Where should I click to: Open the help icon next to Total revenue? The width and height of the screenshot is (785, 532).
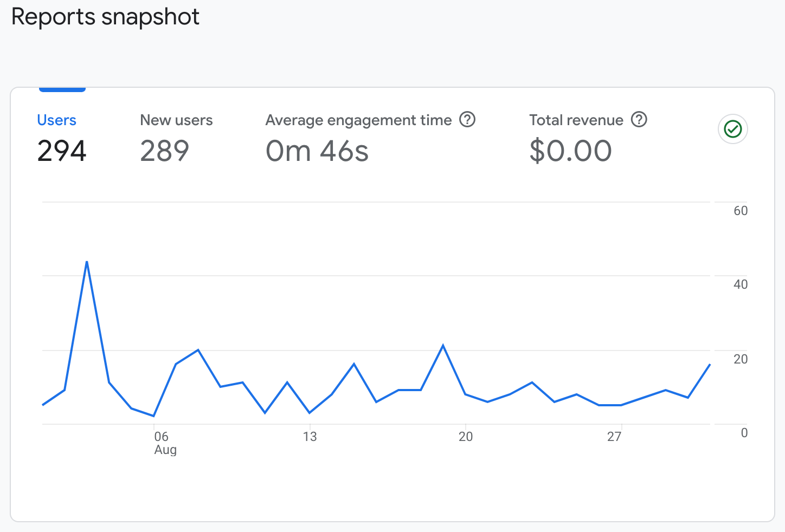tap(639, 119)
